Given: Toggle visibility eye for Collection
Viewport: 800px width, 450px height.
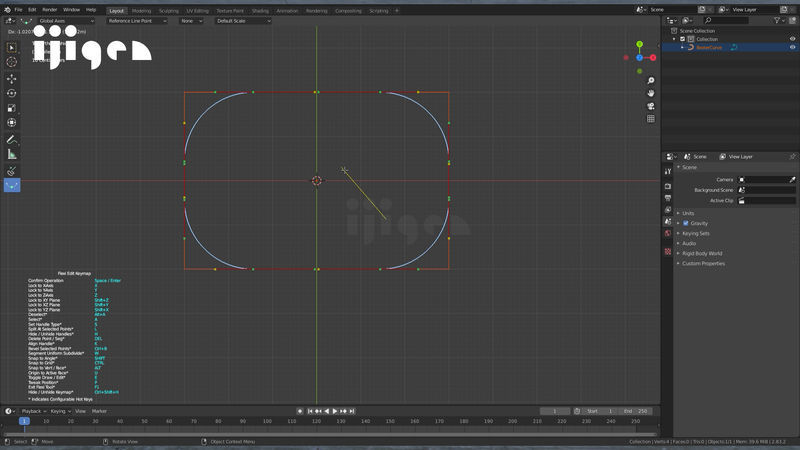Looking at the screenshot, I should tap(792, 39).
